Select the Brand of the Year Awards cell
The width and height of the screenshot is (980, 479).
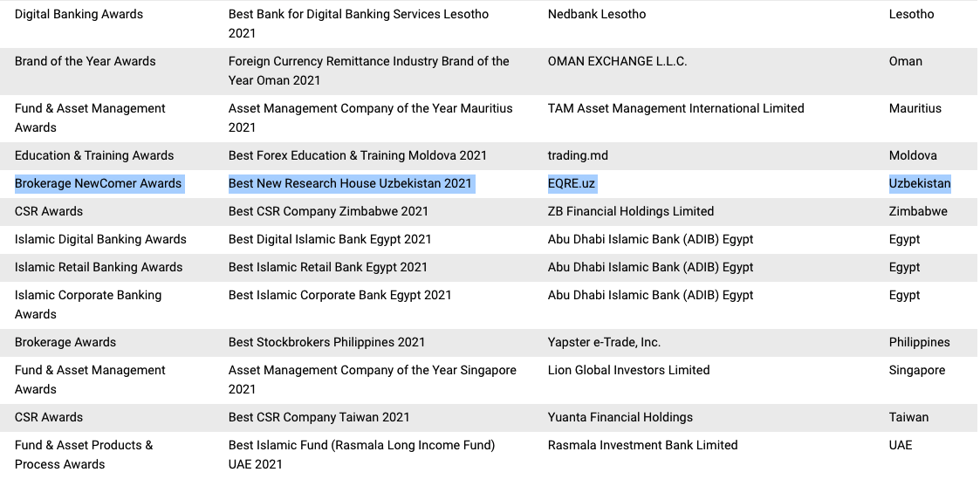click(86, 61)
